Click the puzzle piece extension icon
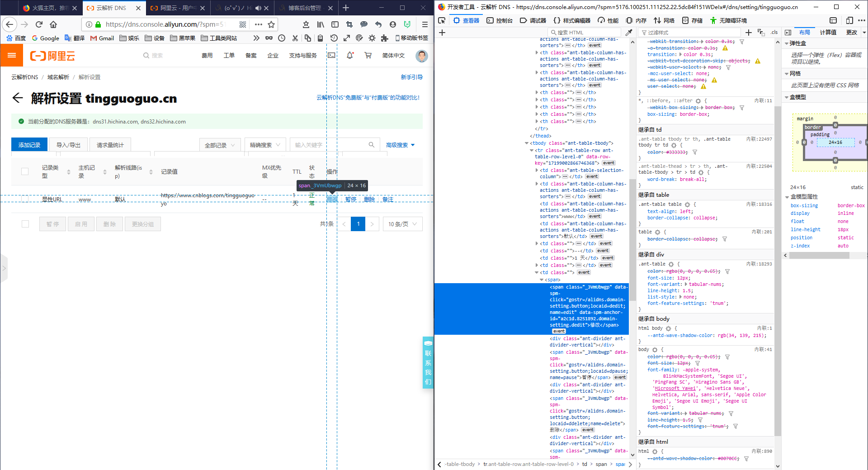The width and height of the screenshot is (868, 470). point(385,38)
